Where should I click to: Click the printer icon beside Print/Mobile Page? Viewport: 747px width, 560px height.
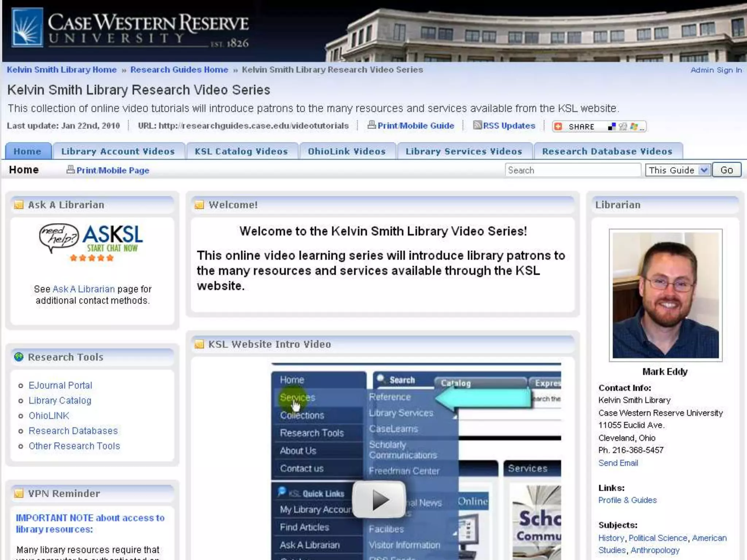(70, 170)
